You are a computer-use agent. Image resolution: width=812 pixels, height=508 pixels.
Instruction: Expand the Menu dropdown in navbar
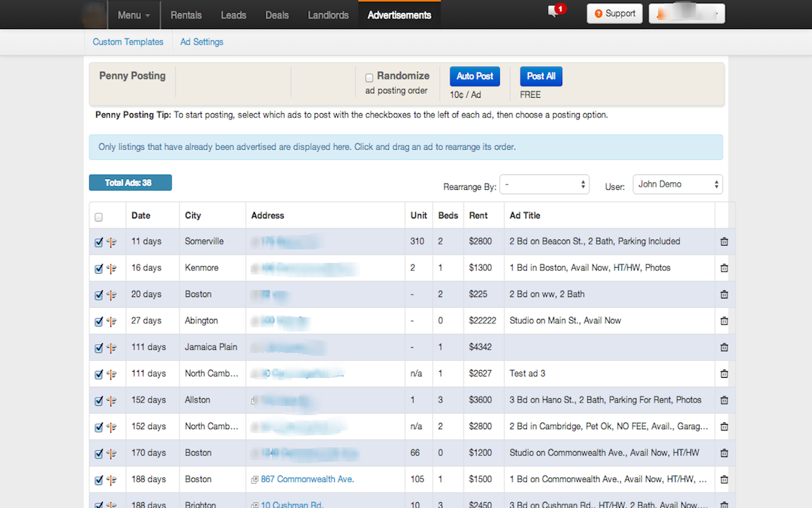click(x=134, y=15)
